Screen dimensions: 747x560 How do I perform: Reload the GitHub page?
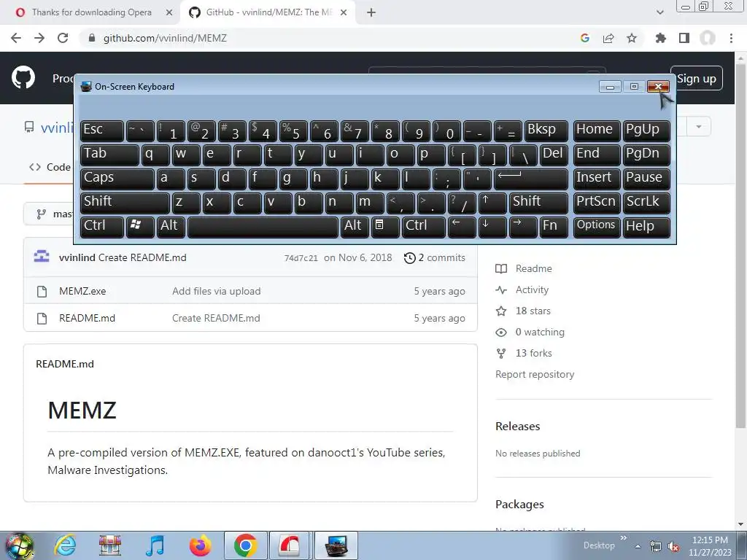tap(63, 38)
